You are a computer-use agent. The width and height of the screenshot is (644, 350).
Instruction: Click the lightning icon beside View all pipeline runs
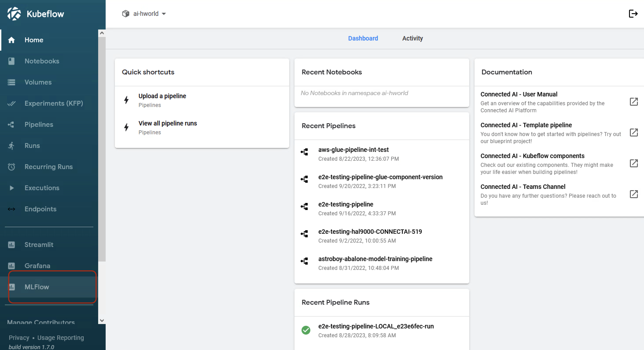[126, 127]
